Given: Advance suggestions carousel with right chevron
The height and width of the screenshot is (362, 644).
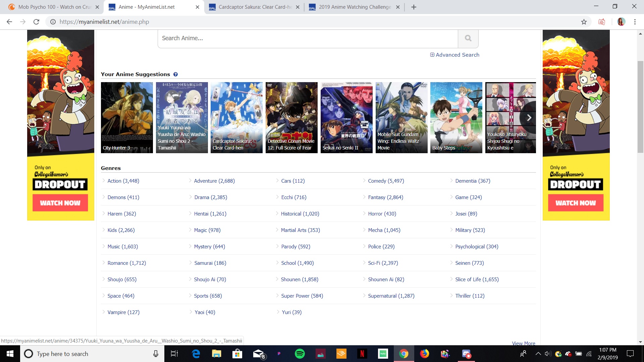Looking at the screenshot, I should click(x=529, y=118).
